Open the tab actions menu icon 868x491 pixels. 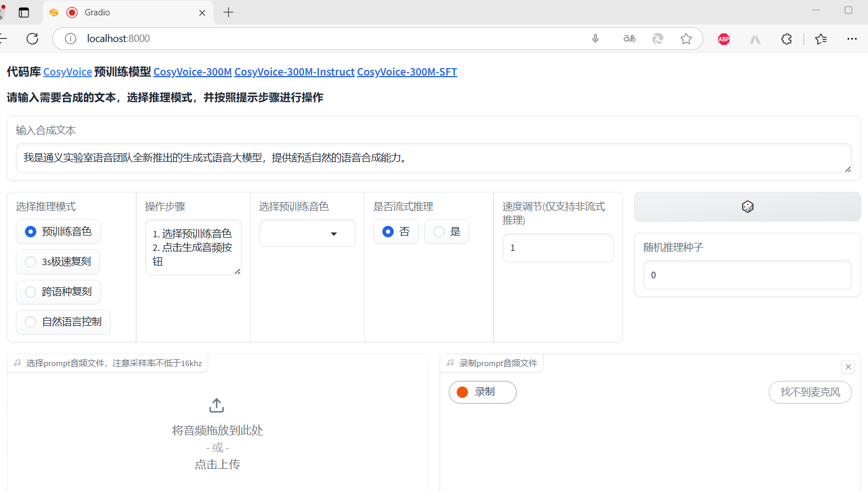click(24, 12)
